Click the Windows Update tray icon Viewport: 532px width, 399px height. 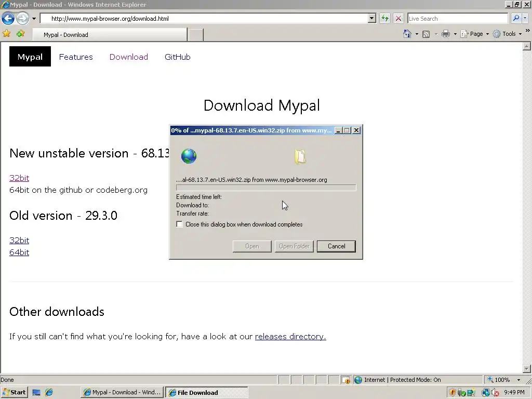click(471, 393)
